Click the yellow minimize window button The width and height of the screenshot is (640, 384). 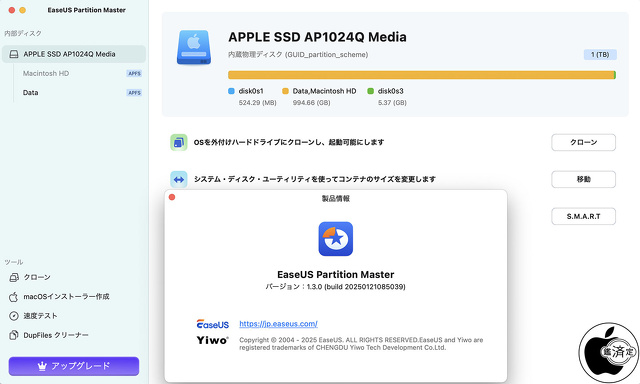click(x=22, y=10)
